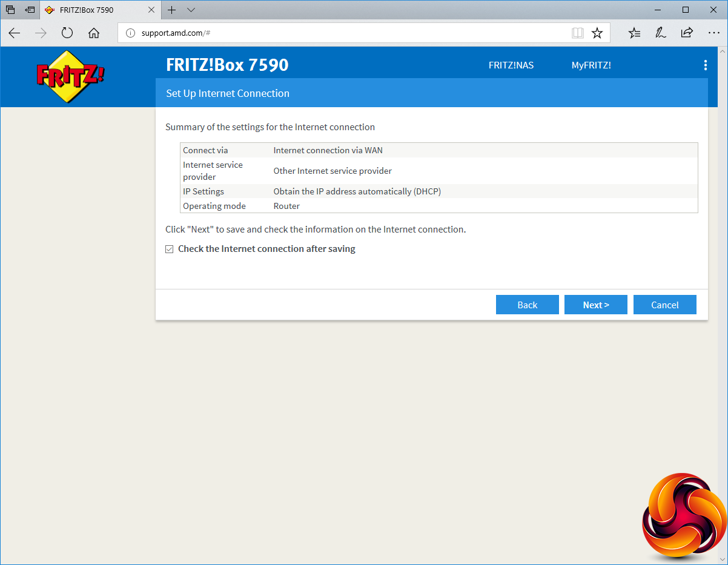
Task: Open the browser home page
Action: tap(94, 33)
